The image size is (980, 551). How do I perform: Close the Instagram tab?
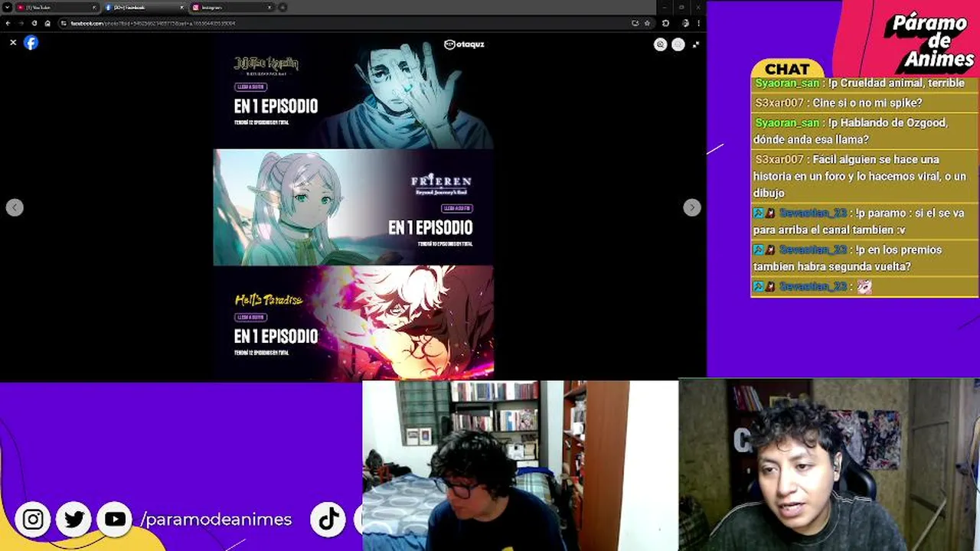[269, 7]
